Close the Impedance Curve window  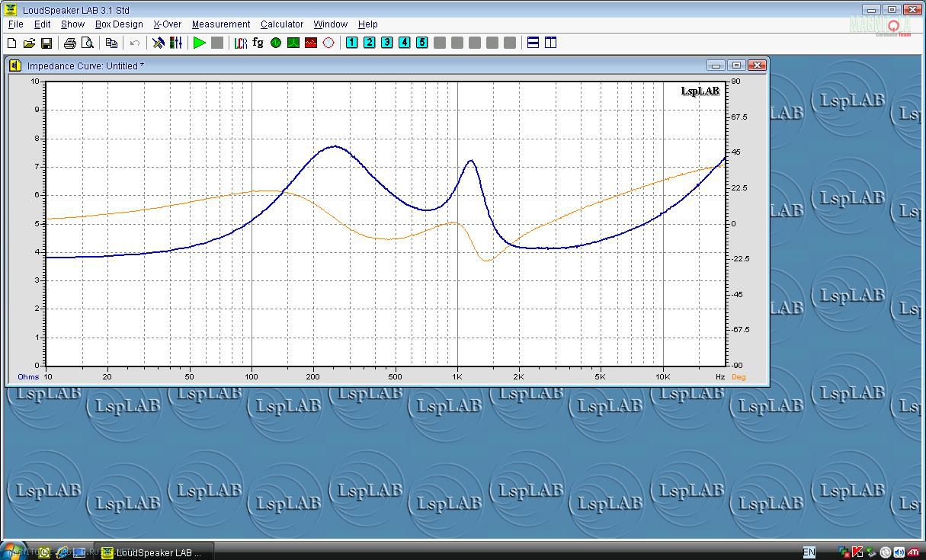tap(757, 66)
